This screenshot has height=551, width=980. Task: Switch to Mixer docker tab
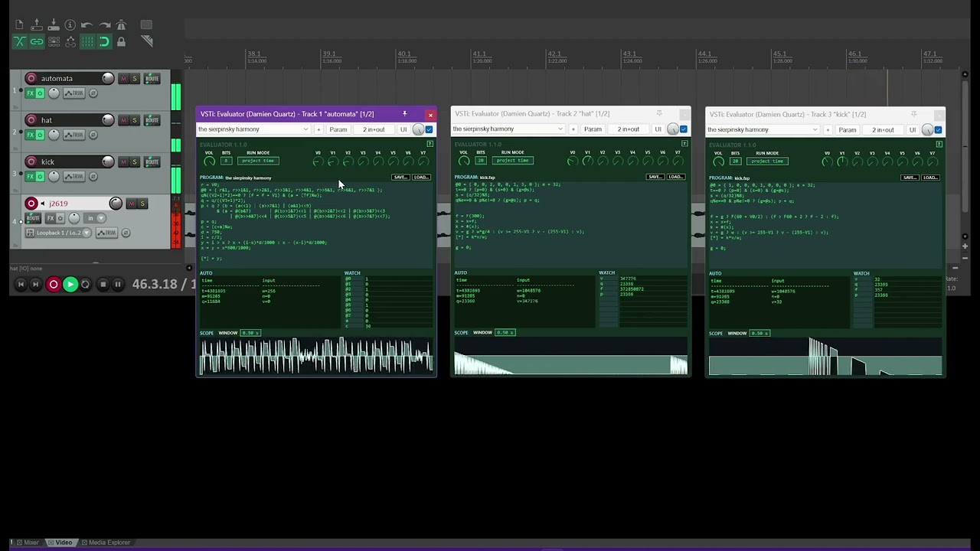coord(28,543)
